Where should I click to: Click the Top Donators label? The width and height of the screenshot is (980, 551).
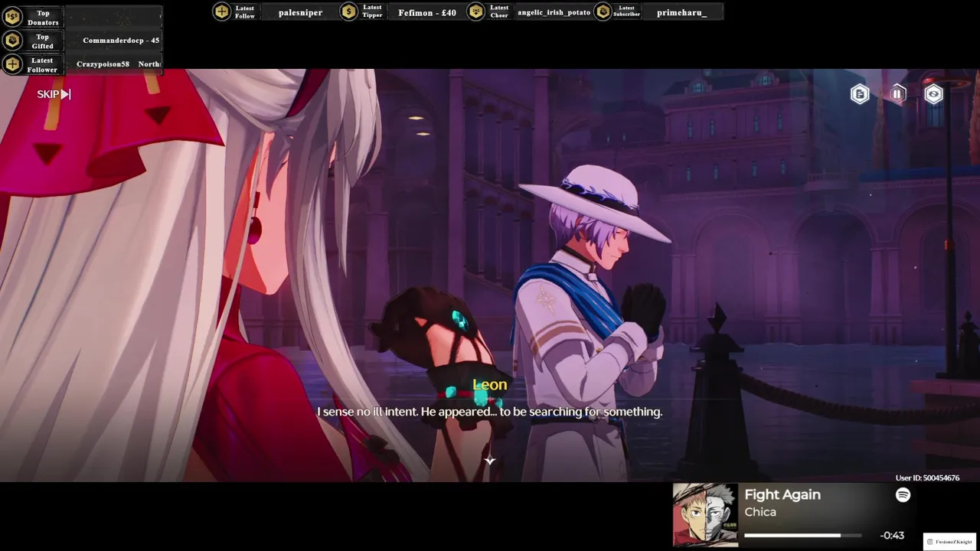(x=43, y=18)
